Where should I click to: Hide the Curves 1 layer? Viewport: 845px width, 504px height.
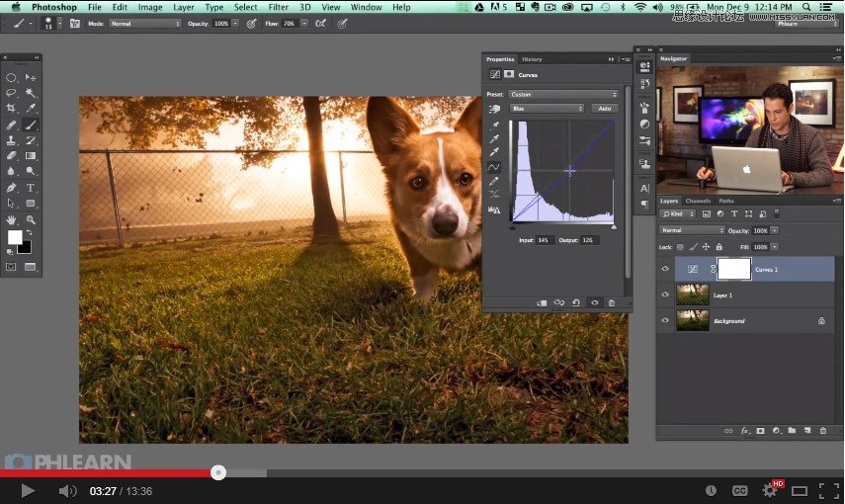665,269
